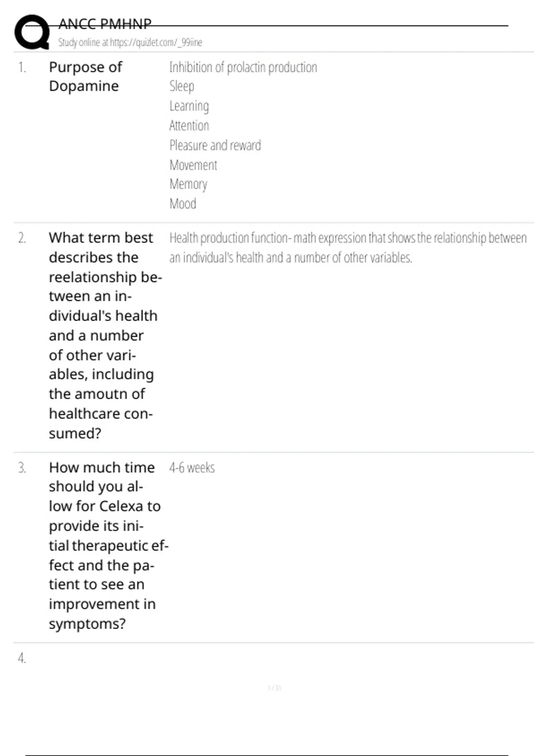Screen dimensions: 534x756
Task: Click the empty item number 4
Action: [22, 658]
